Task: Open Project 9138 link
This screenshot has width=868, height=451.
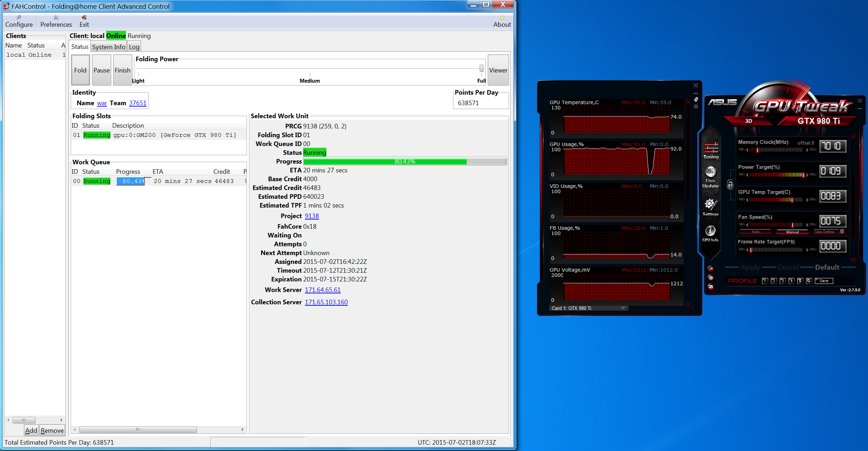Action: 312,216
